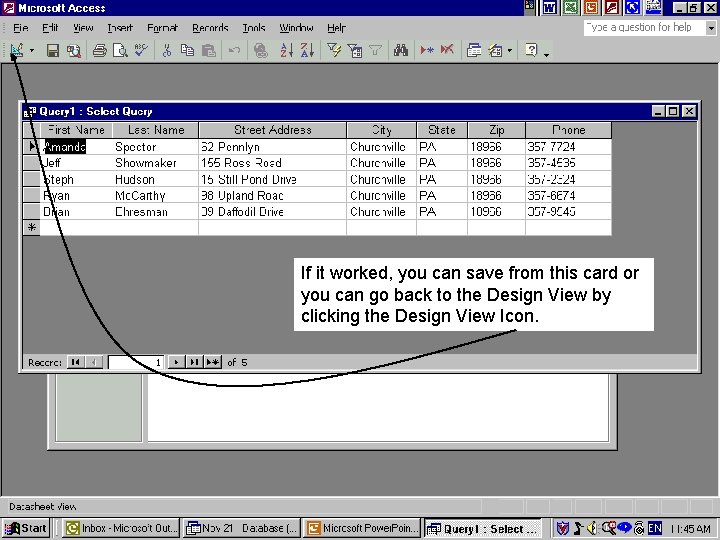Click the Copy icon
This screenshot has height=540, width=720.
pyautogui.click(x=187, y=51)
